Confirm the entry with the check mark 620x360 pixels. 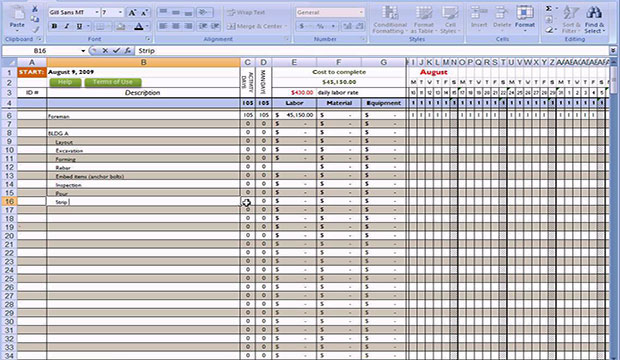(116, 51)
